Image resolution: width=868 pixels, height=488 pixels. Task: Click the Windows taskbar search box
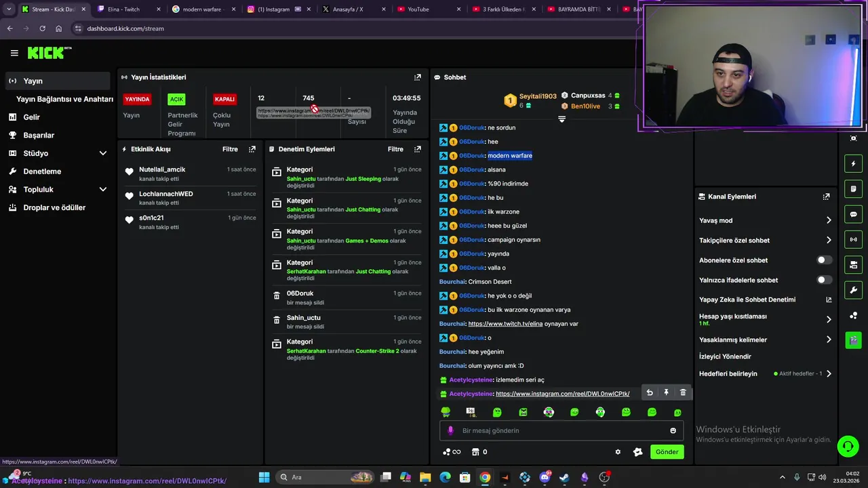[324, 477]
